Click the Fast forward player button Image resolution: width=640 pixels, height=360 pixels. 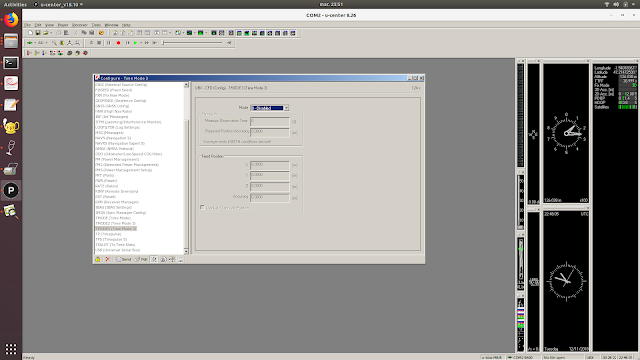pyautogui.click(x=147, y=42)
